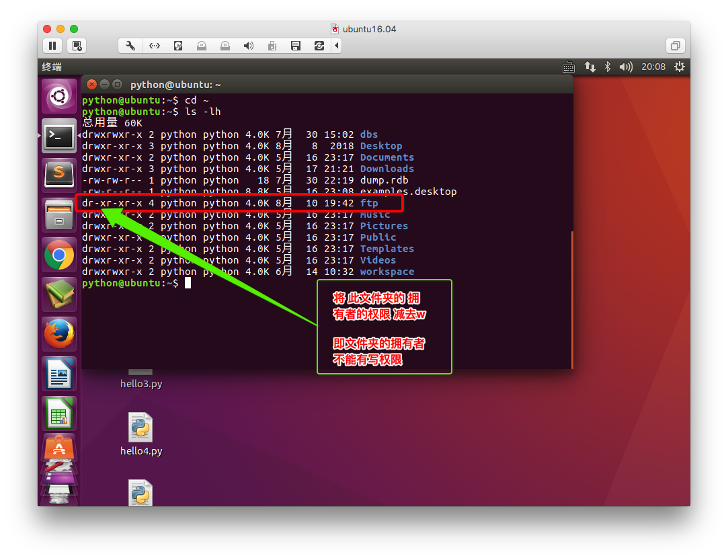Image resolution: width=728 pixels, height=560 pixels.
Task: Open VM settings wrench icon
Action: (x=130, y=46)
